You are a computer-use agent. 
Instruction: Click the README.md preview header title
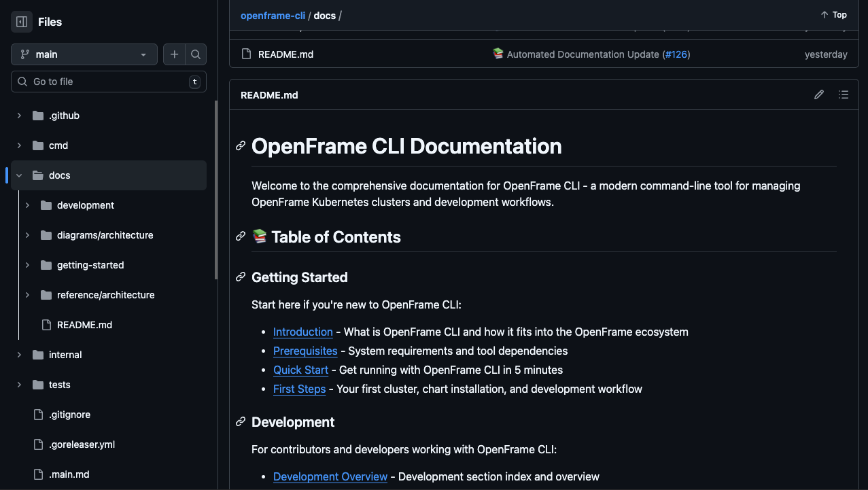pyautogui.click(x=269, y=95)
